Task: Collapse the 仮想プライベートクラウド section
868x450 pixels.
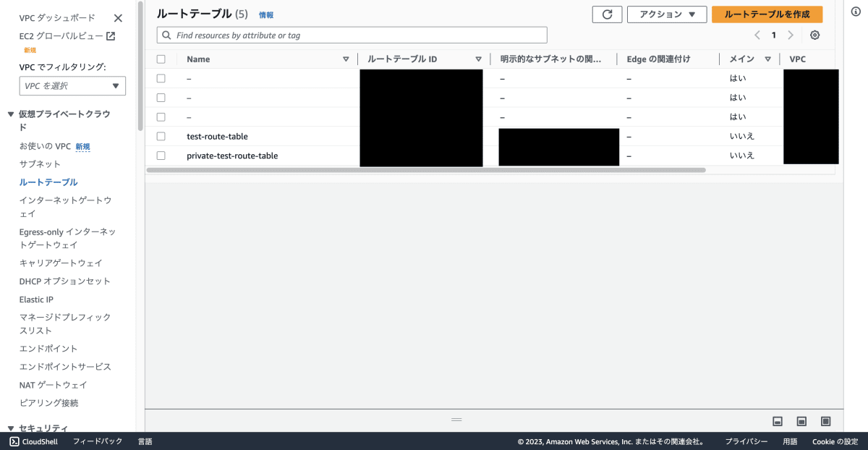Action: (x=11, y=114)
